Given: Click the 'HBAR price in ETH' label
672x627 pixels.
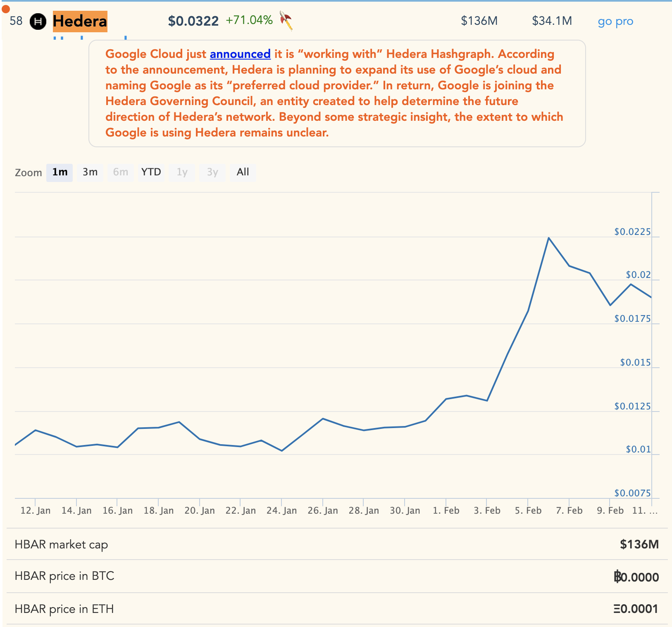Looking at the screenshot, I should (x=64, y=609).
